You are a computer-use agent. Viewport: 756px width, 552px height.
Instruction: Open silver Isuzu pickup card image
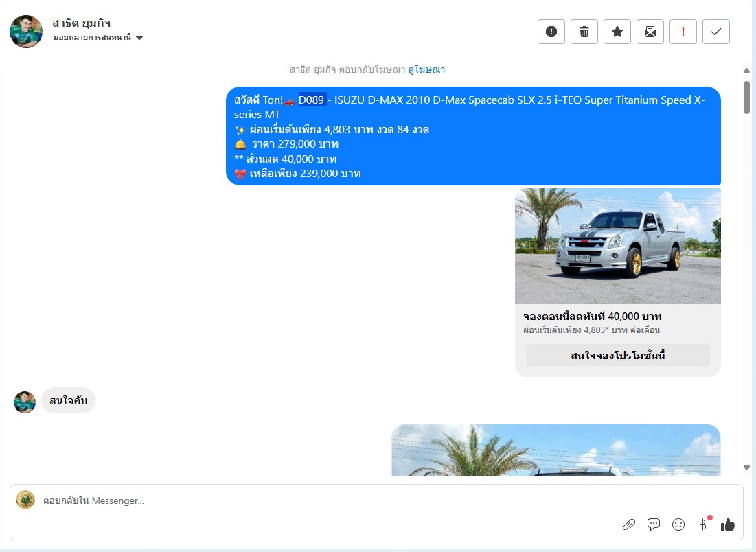(617, 246)
